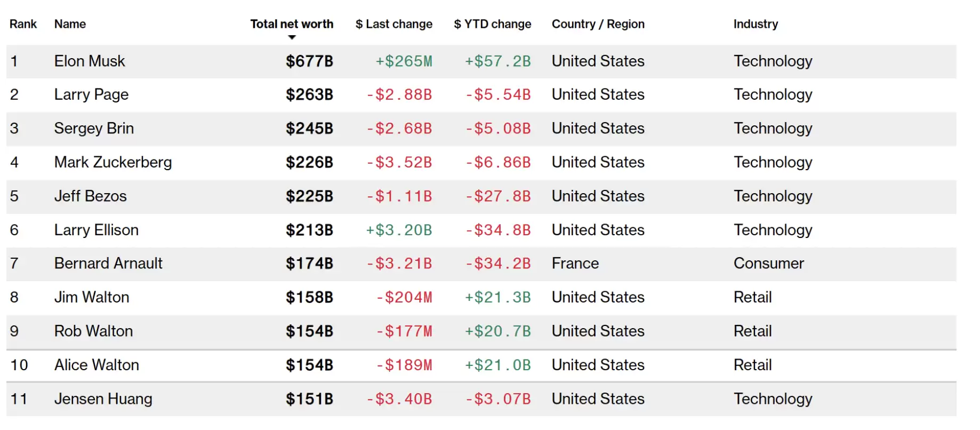Open Alice Walton's profile
980x430 pixels.
coord(97,365)
